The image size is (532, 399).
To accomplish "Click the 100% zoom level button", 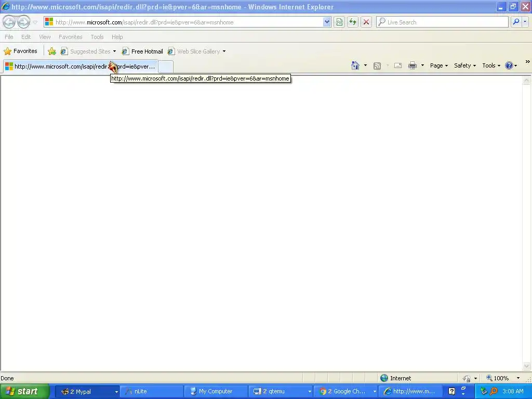I will coord(498,378).
